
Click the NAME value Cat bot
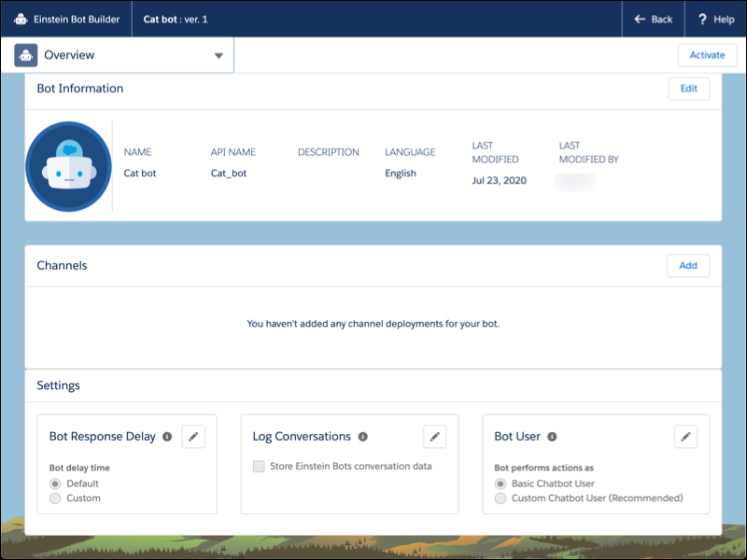coord(140,174)
